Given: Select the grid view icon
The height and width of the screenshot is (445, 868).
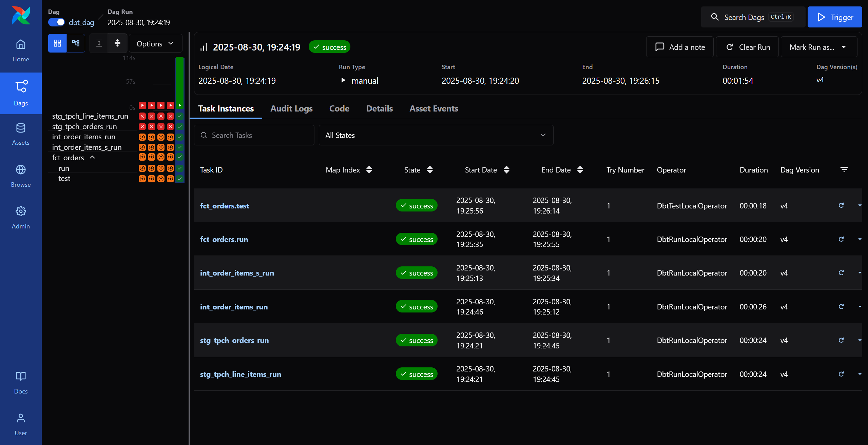Looking at the screenshot, I should (x=57, y=43).
